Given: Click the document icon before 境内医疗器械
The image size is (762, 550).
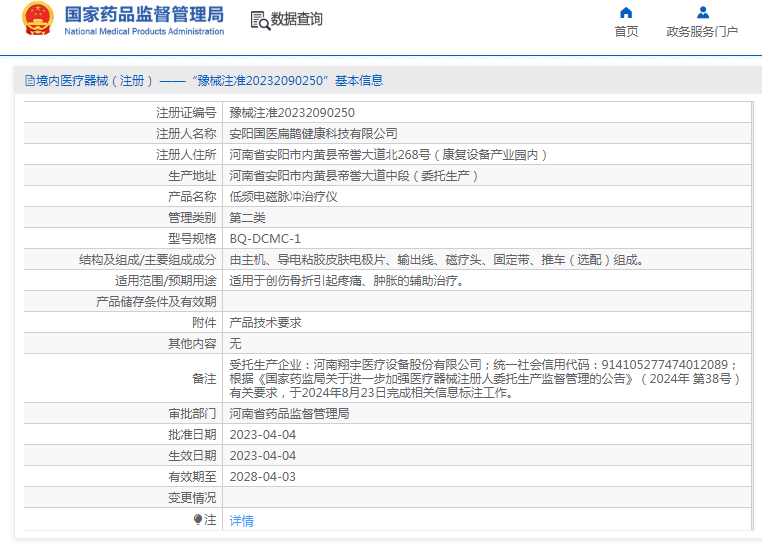Looking at the screenshot, I should click(30, 81).
